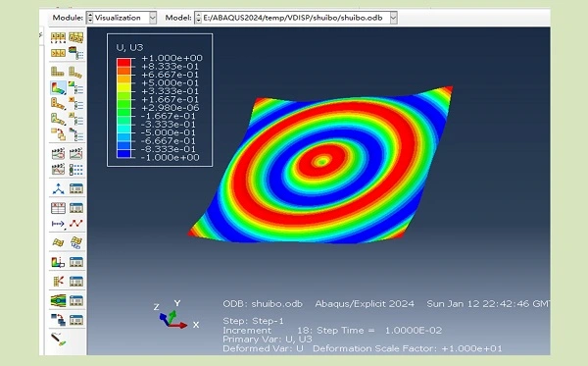Select the Plot Contours on Deformed Shape tool
The width and height of the screenshot is (588, 366).
pos(58,88)
